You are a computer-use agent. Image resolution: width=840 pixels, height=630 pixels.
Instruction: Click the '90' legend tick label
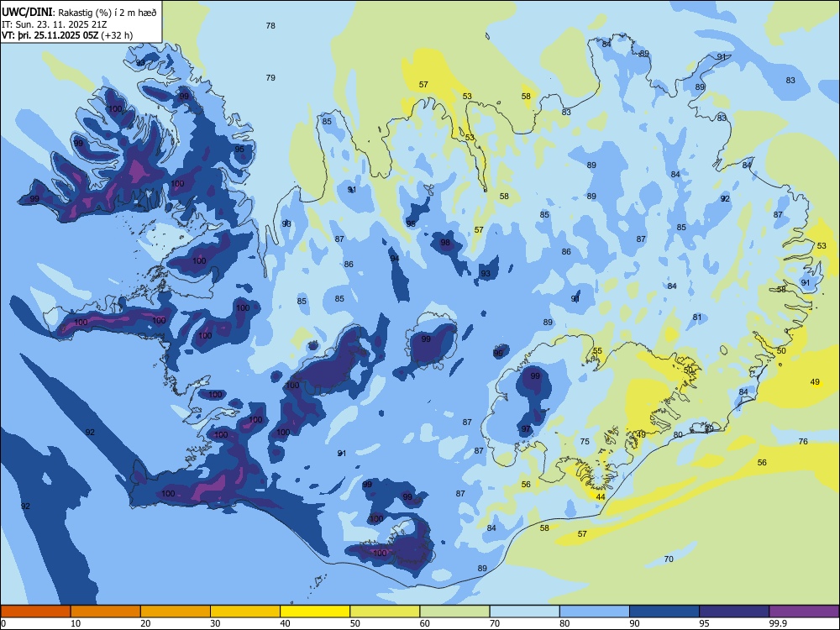[x=634, y=623]
